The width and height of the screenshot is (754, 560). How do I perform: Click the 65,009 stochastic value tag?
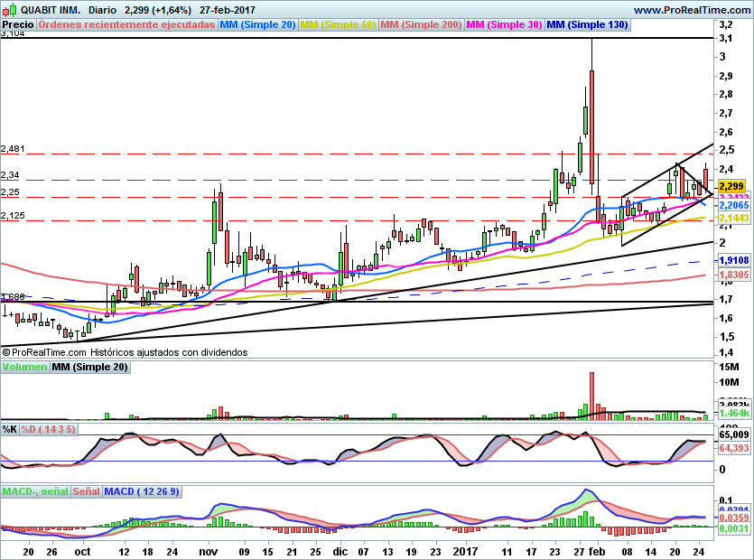pos(734,435)
